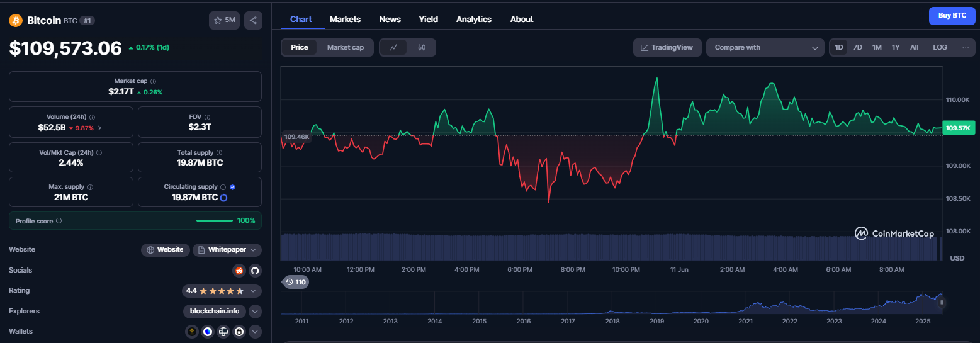Click the 10:00 PM time axis label

point(626,270)
